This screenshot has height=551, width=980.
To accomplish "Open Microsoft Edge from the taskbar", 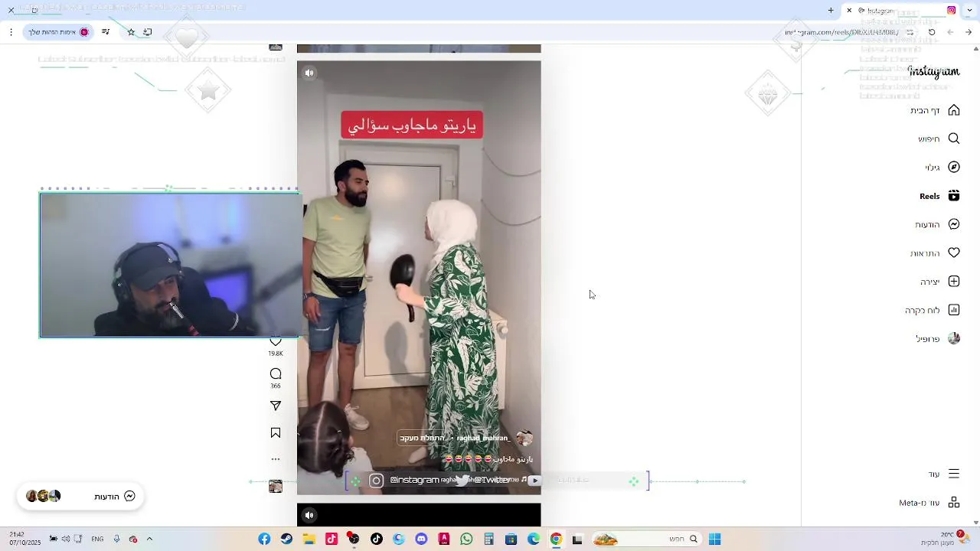I will pyautogui.click(x=534, y=540).
